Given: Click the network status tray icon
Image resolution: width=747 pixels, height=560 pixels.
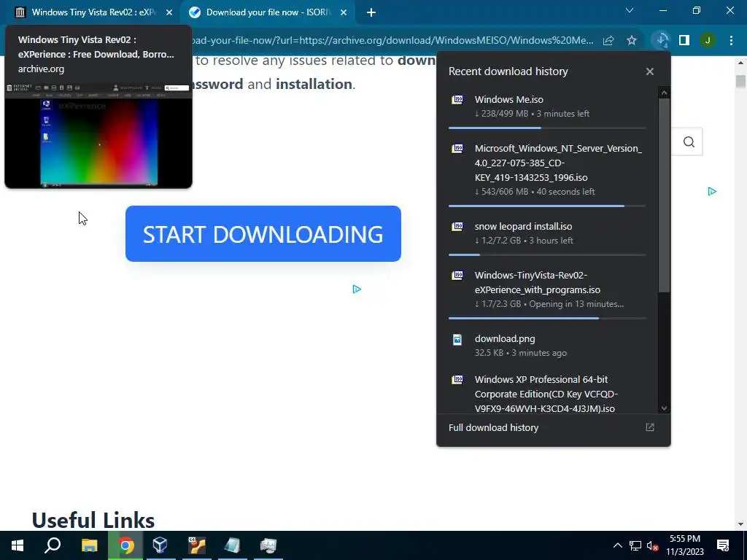Looking at the screenshot, I should coord(635,545).
